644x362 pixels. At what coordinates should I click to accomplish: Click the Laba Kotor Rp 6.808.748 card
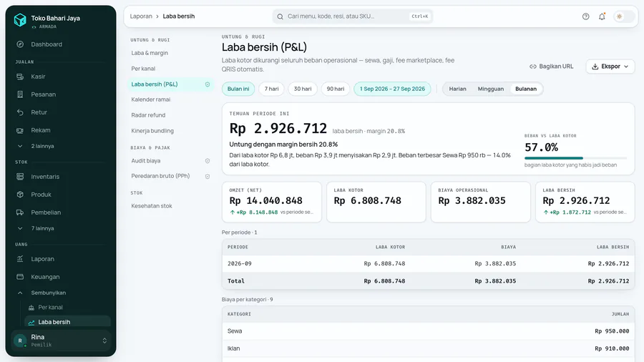pos(376,202)
